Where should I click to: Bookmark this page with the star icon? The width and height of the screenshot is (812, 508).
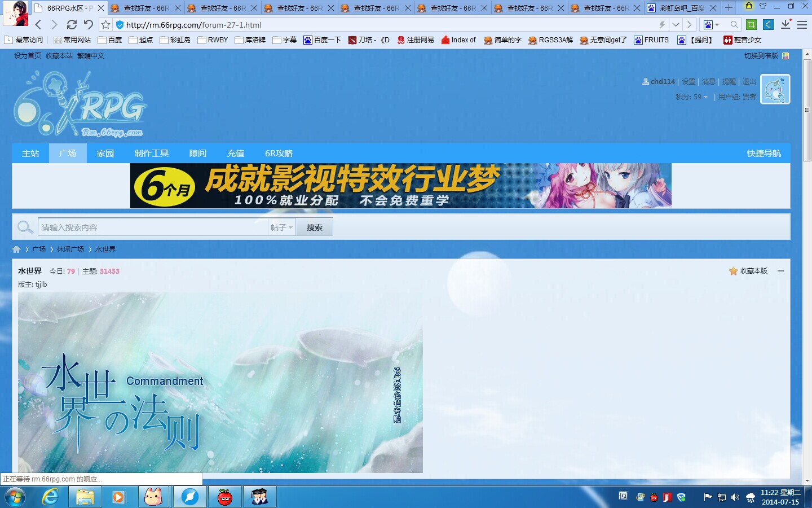pyautogui.click(x=105, y=25)
